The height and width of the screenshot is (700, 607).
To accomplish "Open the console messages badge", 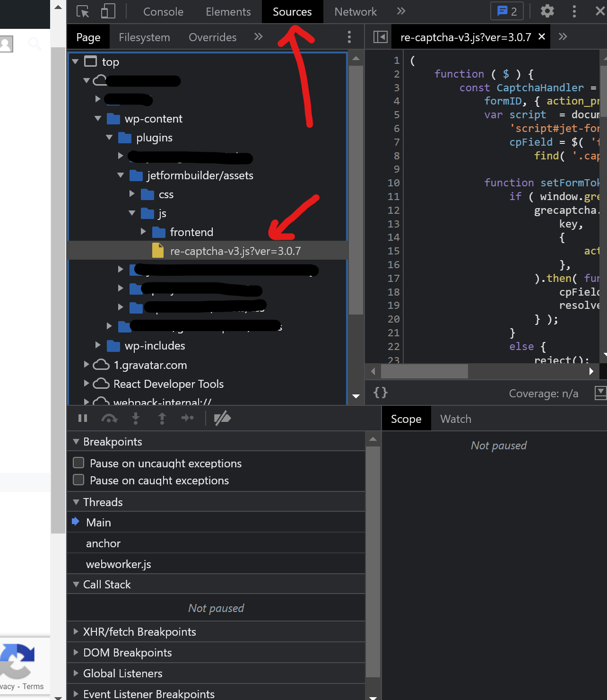I will point(507,11).
